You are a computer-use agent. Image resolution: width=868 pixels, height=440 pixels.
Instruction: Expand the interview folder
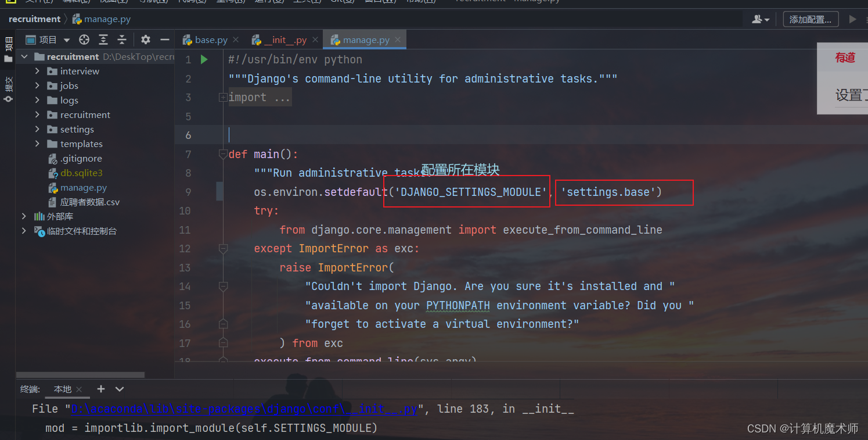pos(38,71)
